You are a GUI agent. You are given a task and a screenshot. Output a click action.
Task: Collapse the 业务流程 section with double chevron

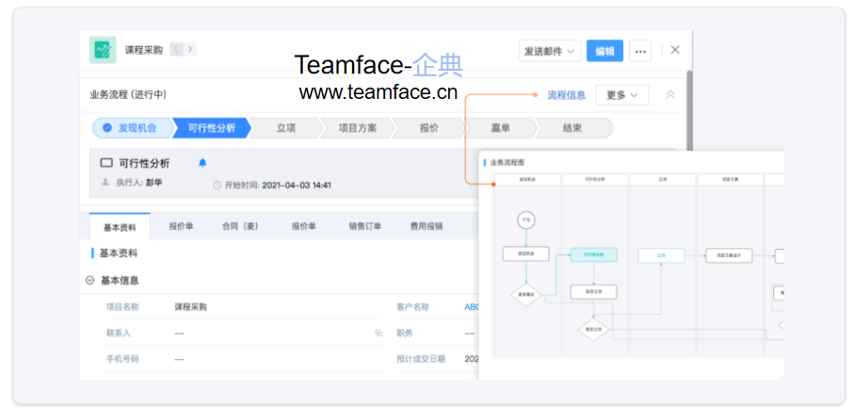point(669,95)
